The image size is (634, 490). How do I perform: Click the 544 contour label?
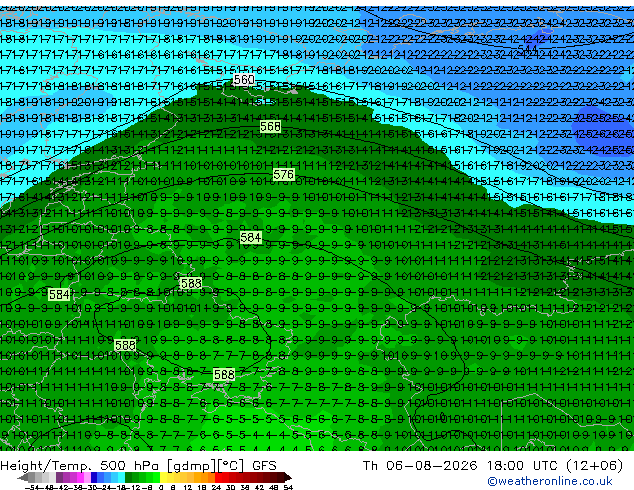coord(527,49)
